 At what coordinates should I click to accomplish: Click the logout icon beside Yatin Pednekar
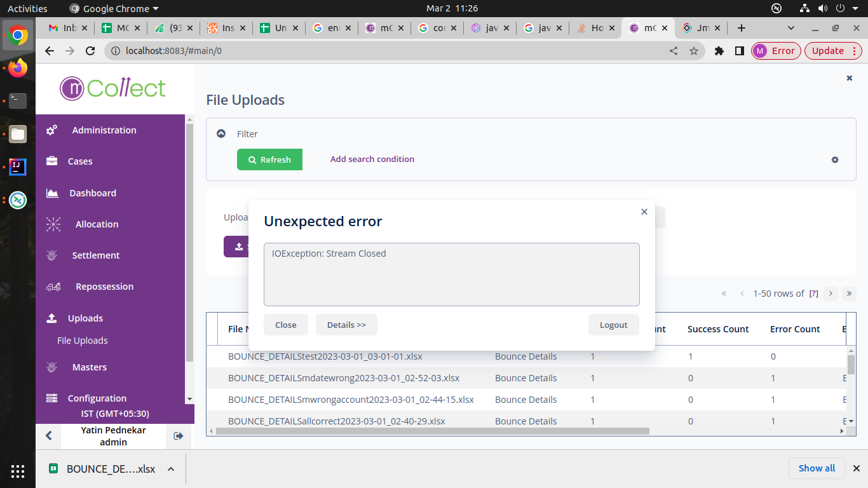click(179, 436)
